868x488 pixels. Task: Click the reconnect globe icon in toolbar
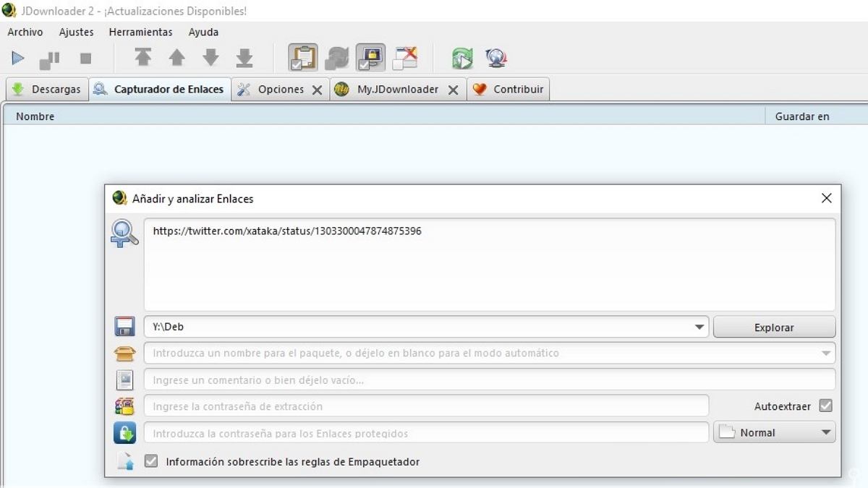[496, 58]
